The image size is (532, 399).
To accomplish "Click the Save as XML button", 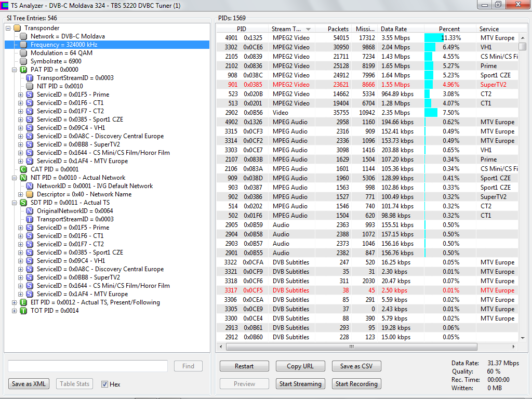I will (29, 384).
